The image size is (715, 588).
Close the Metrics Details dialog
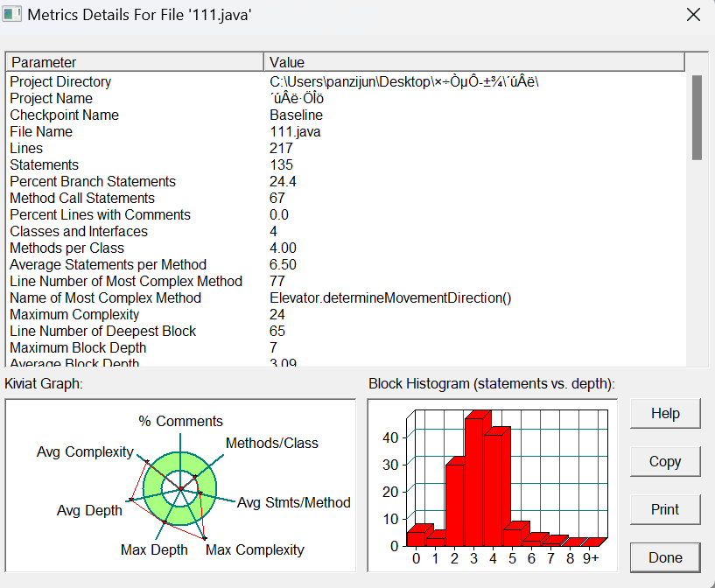[693, 15]
